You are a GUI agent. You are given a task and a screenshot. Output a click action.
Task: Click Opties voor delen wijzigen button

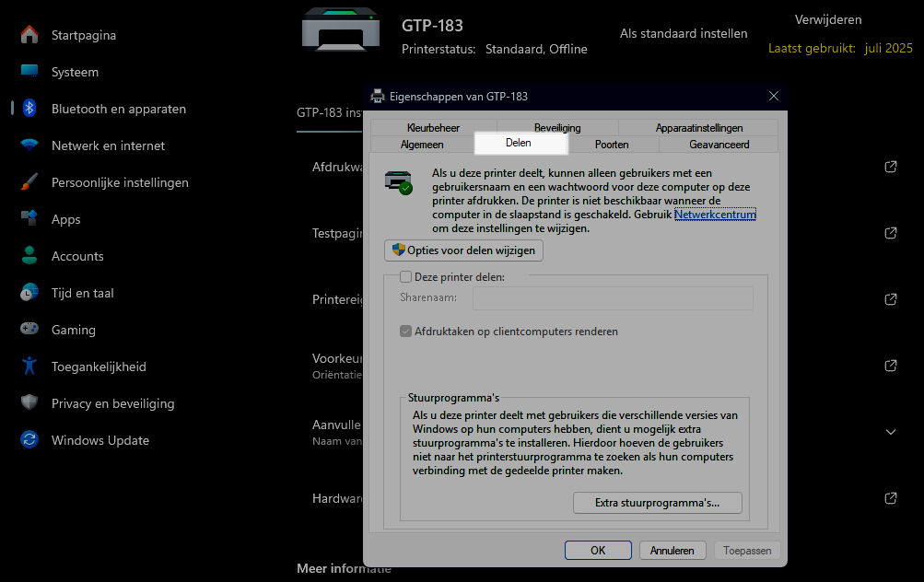(x=463, y=250)
